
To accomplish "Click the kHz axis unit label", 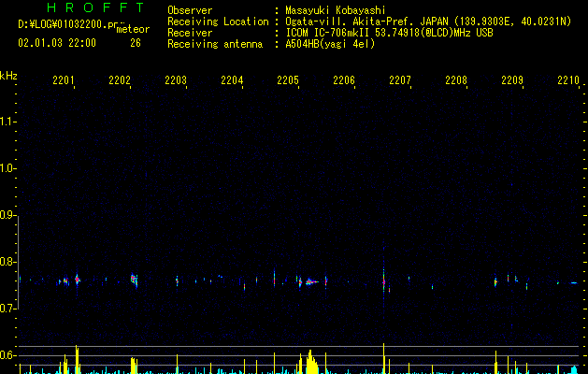I will coord(8,76).
